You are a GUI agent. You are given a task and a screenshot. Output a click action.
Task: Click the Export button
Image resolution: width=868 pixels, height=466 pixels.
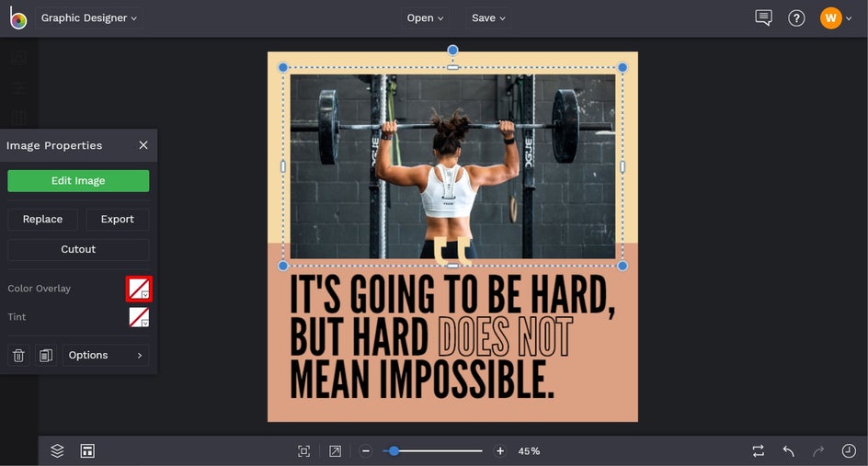pyautogui.click(x=118, y=219)
